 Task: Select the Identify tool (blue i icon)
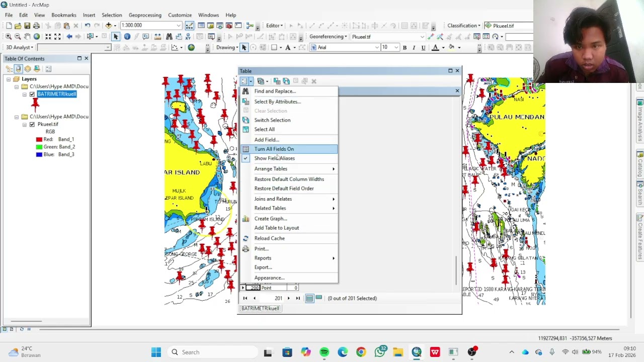point(127,37)
